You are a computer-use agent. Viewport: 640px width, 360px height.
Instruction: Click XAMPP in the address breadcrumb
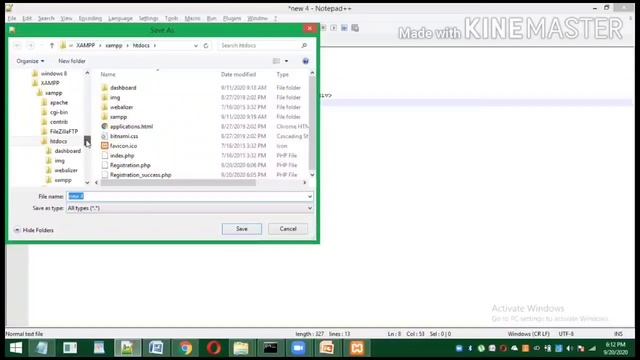(x=85, y=45)
